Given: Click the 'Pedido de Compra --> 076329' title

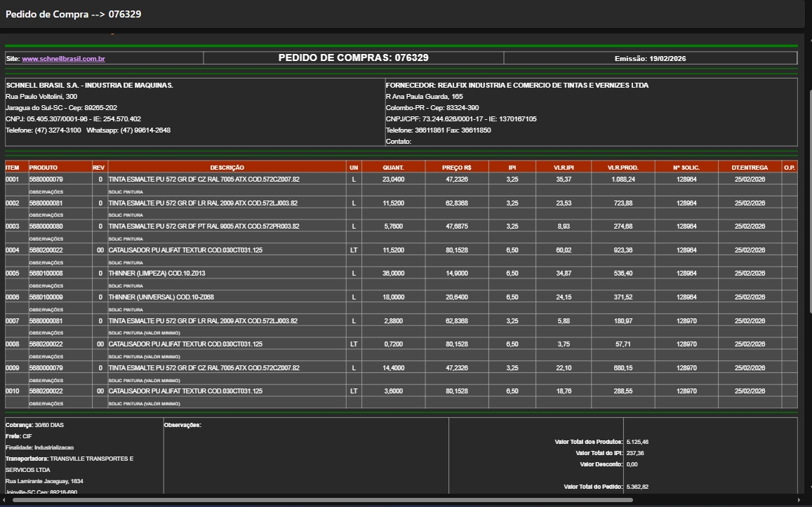Looking at the screenshot, I should 73,14.
